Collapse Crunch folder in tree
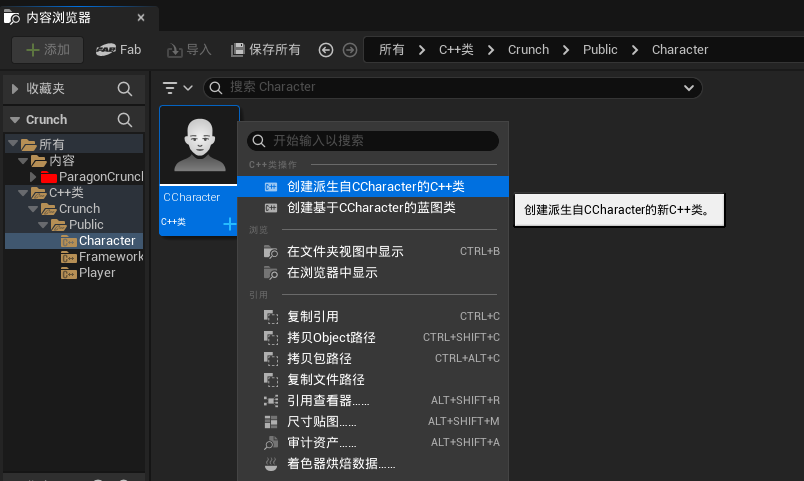 pyautogui.click(x=33, y=209)
